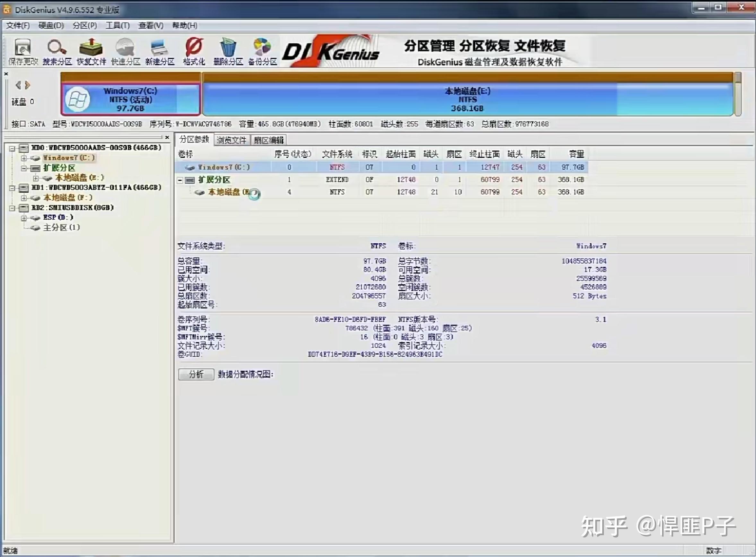Screen dimensions: 756x557
Task: Select 本地磁盘 (E:) row in partition table
Action: pyautogui.click(x=382, y=192)
